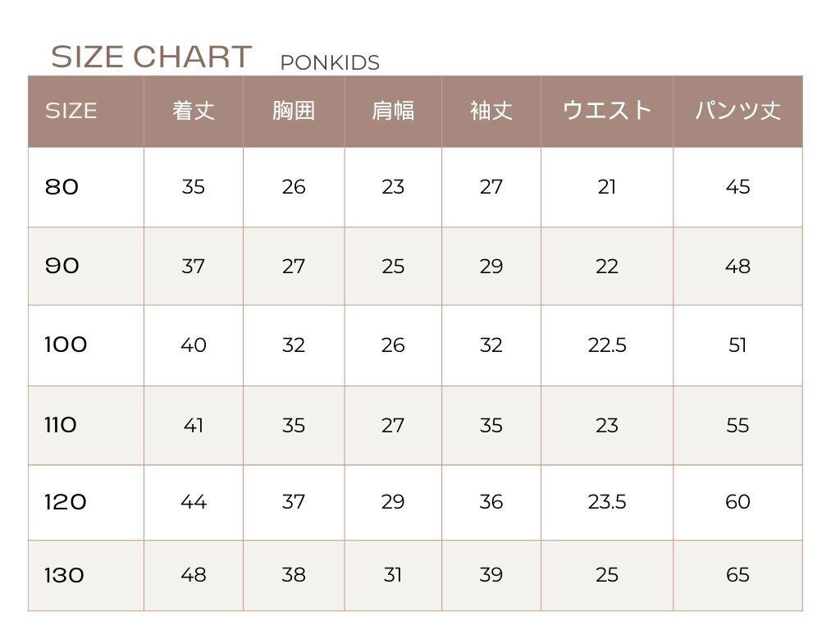
Task: Select the size 90 row label
Action: click(62, 267)
